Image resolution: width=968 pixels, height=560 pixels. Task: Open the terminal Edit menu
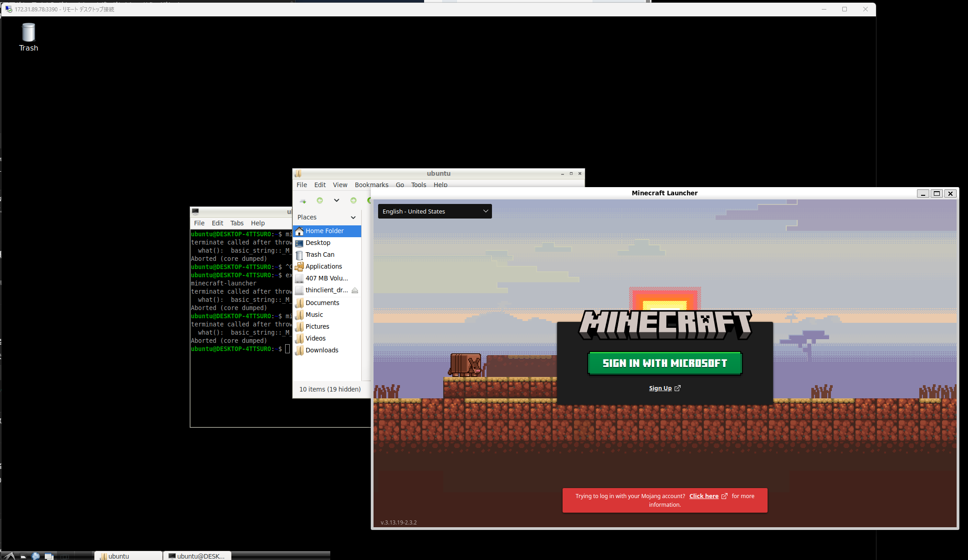coord(217,223)
